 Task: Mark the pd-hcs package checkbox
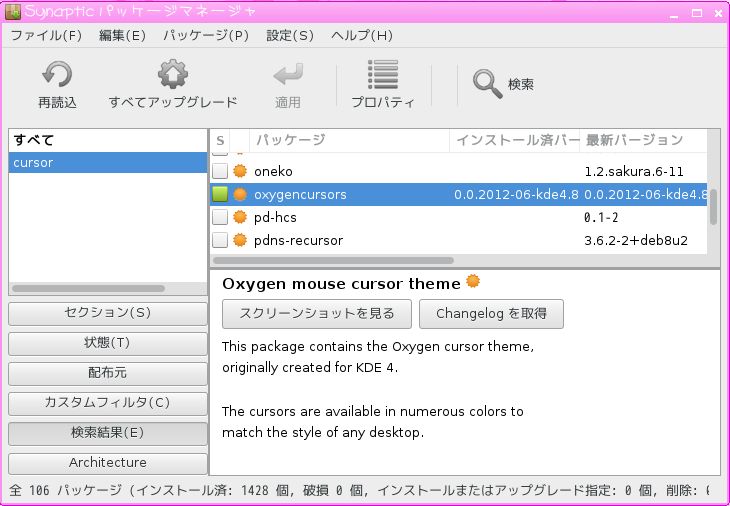coord(220,217)
